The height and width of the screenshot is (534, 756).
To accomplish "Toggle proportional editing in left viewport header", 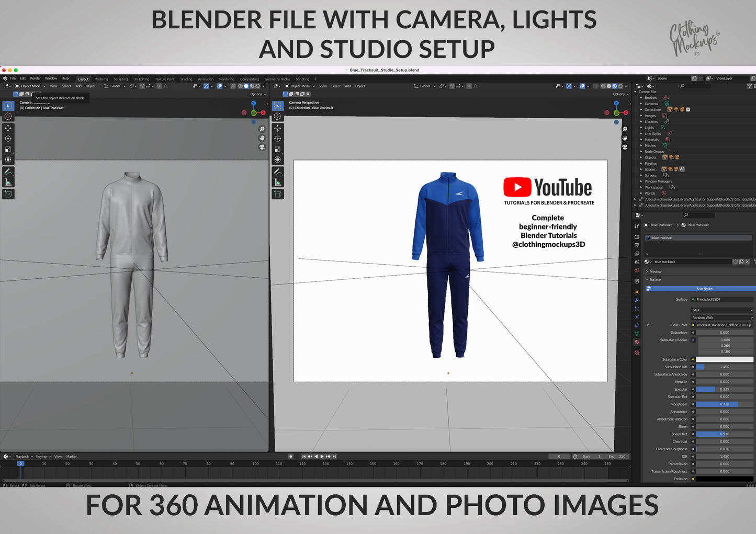I will pyautogui.click(x=159, y=86).
